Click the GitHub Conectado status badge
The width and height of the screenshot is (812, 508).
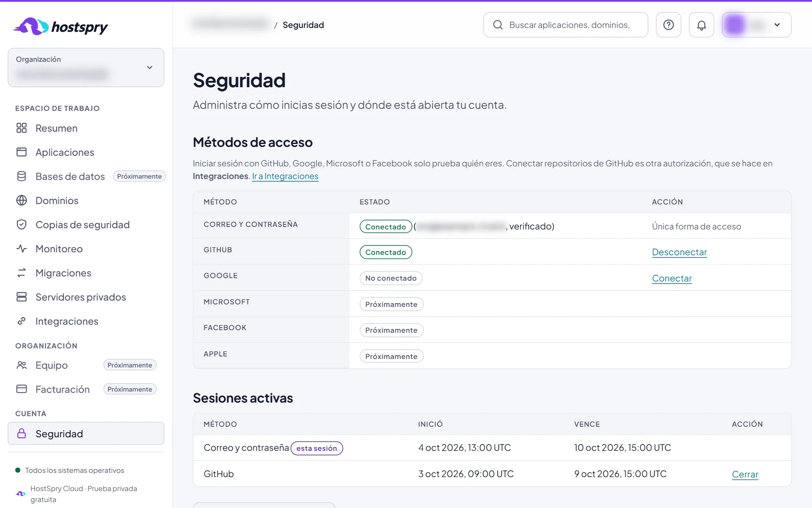pos(386,252)
